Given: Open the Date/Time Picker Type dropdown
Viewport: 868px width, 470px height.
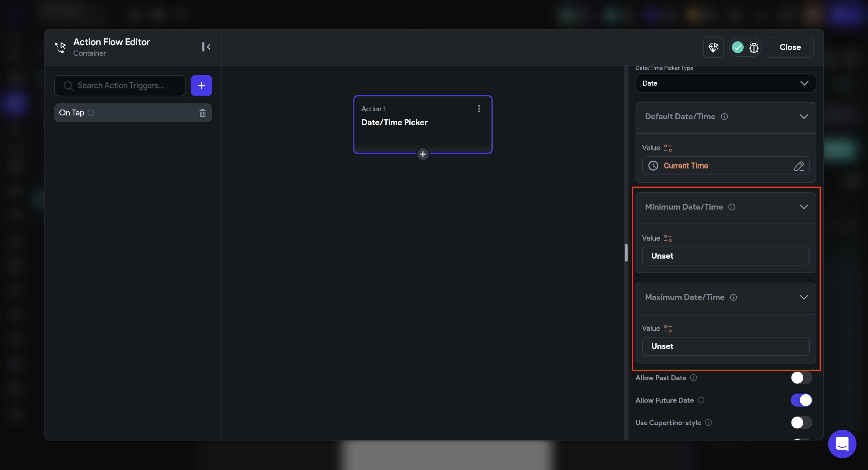Looking at the screenshot, I should coord(725,83).
